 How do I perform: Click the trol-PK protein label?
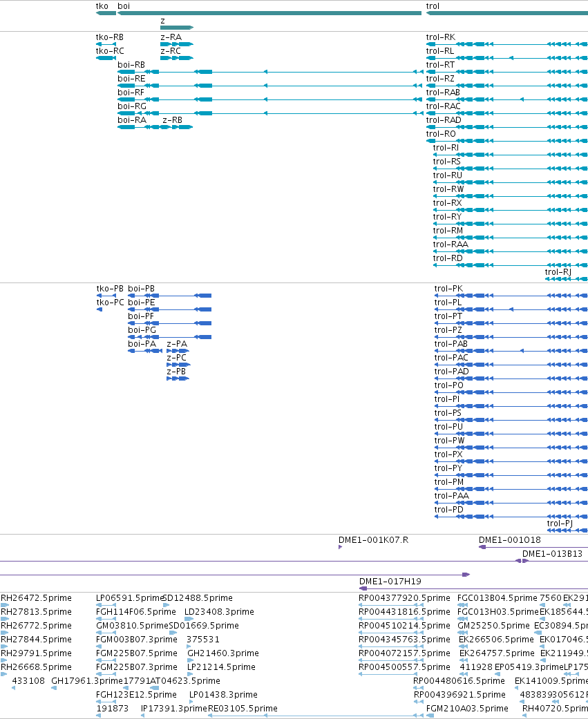click(x=448, y=289)
